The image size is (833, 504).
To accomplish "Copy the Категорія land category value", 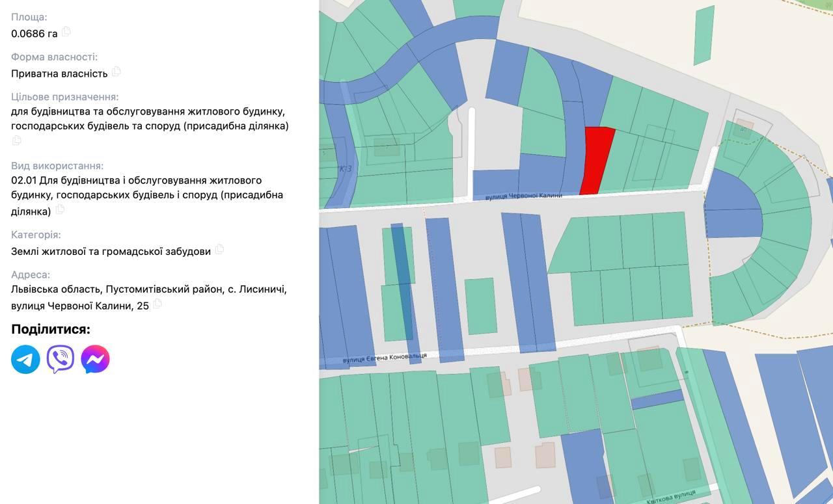I will tap(220, 249).
